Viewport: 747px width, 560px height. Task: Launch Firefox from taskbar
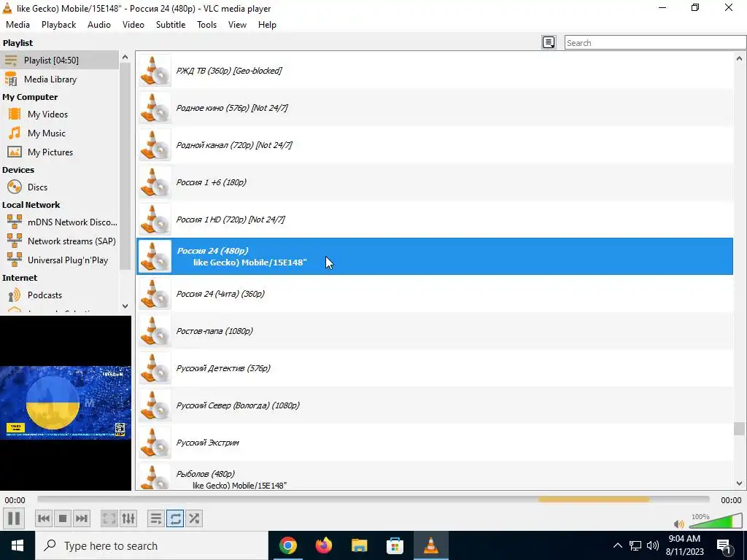point(324,545)
